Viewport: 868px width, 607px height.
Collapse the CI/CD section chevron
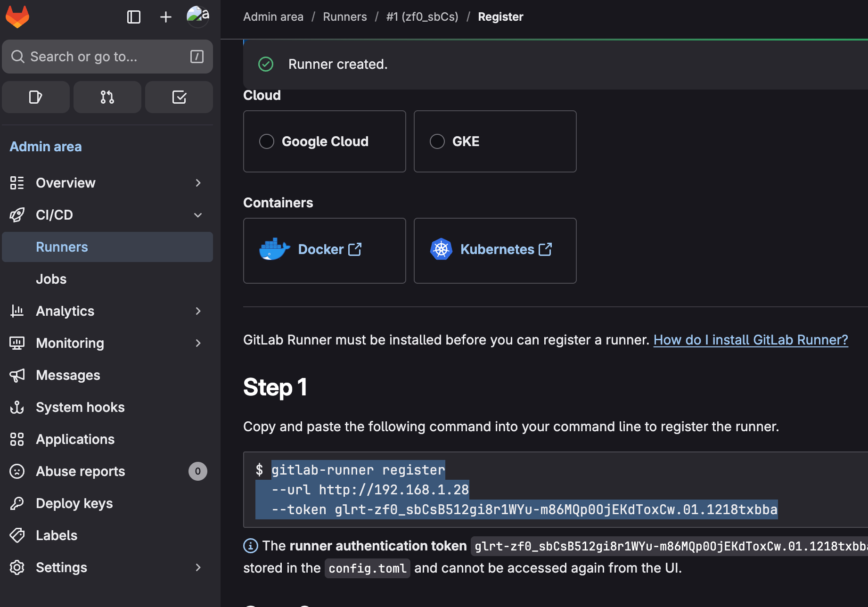click(x=198, y=215)
